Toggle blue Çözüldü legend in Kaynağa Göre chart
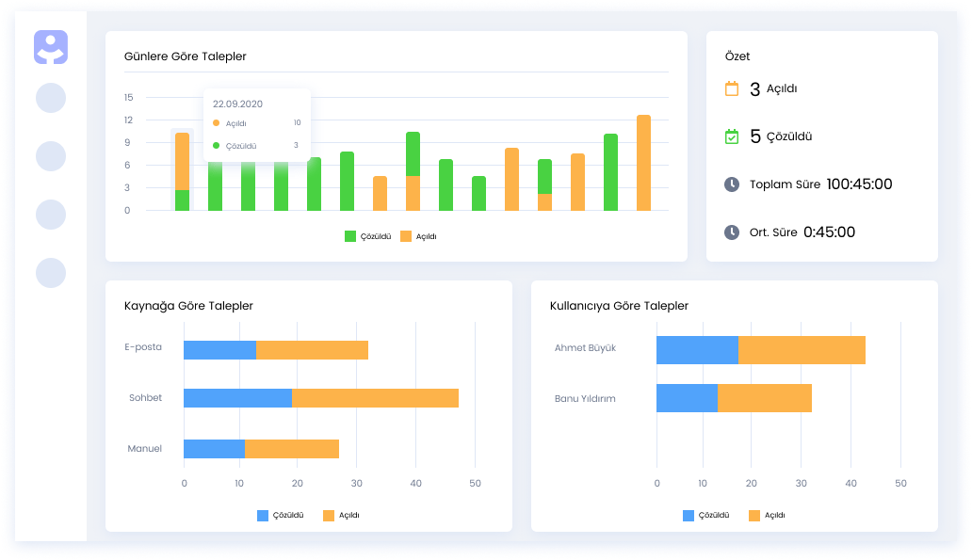This screenshot has height=560, width=972. click(264, 515)
